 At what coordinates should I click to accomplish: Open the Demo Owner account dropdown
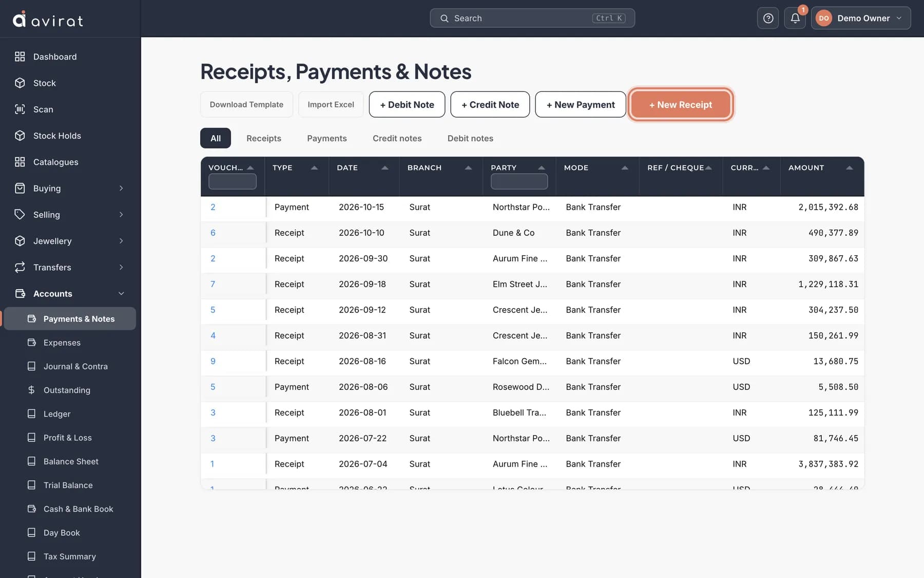click(861, 18)
